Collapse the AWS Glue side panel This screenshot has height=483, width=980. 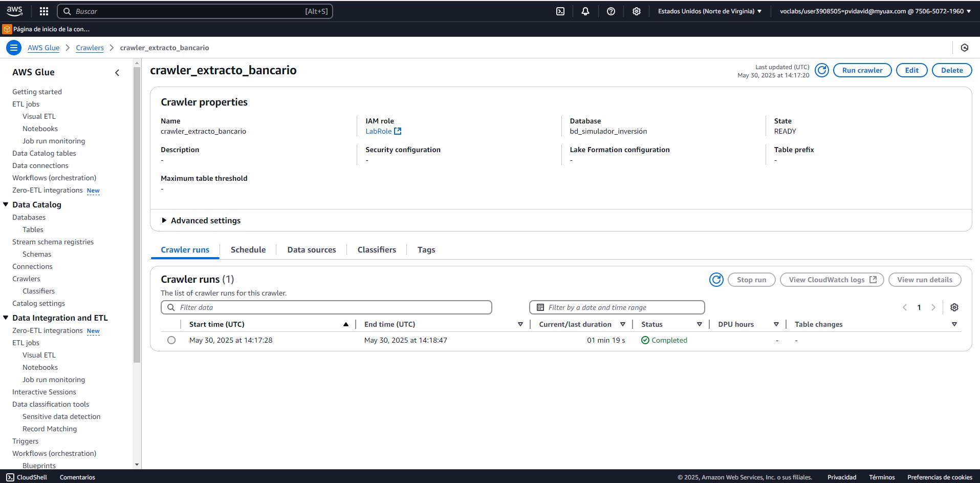[117, 73]
